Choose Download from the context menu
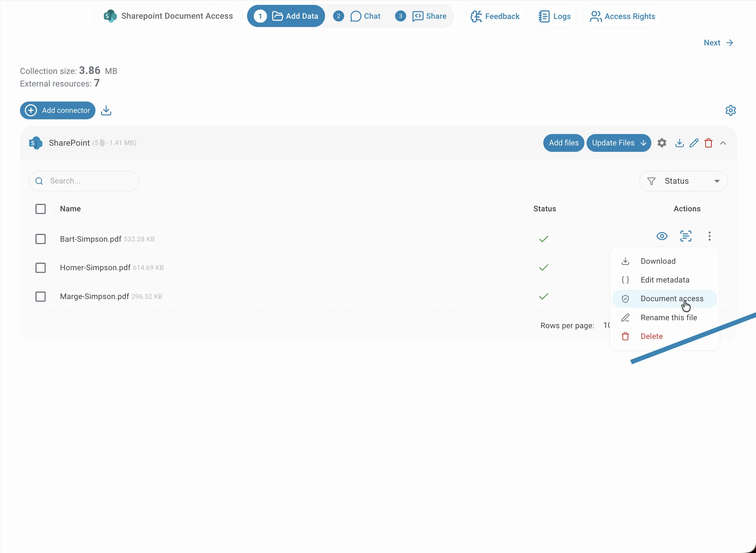Image resolution: width=756 pixels, height=553 pixels. tap(665, 261)
